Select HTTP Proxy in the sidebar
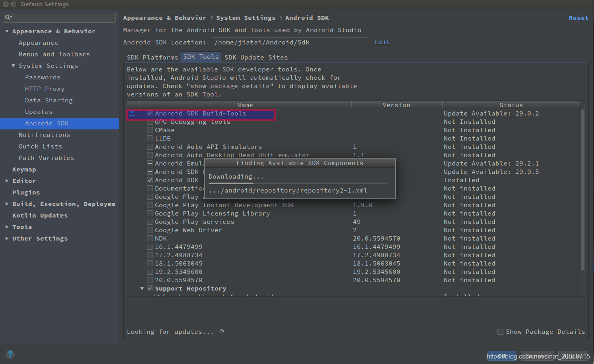This screenshot has width=594, height=364. pyautogui.click(x=45, y=89)
